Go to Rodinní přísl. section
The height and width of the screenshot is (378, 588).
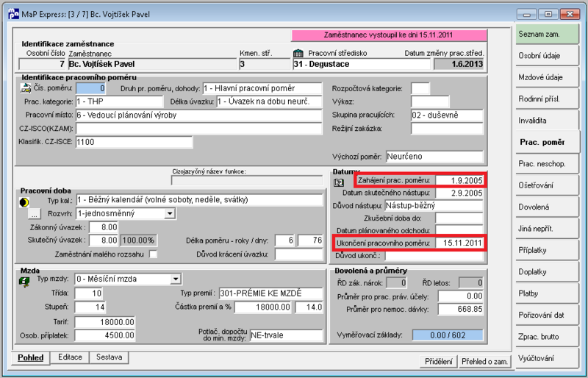pyautogui.click(x=547, y=99)
